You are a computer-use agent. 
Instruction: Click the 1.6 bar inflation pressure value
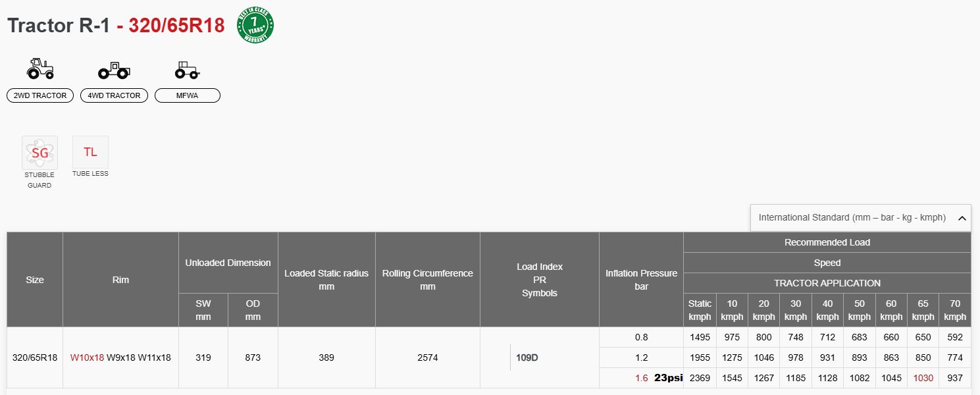tap(642, 378)
